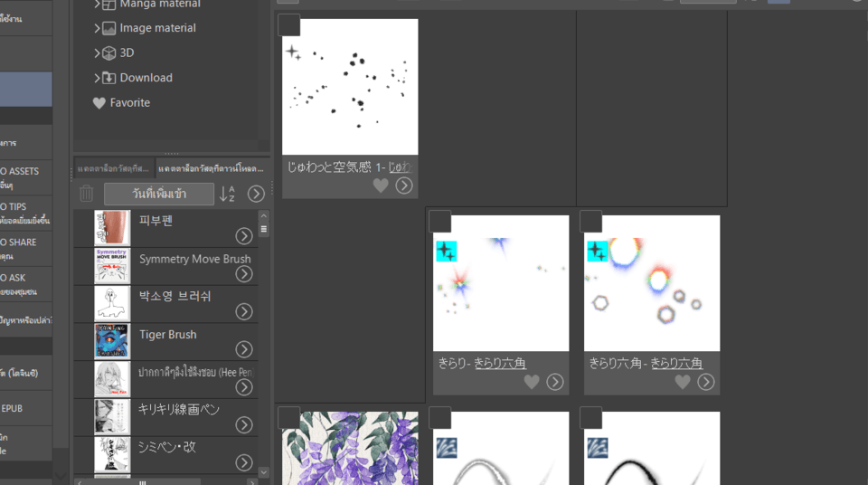Switch to the downloaded material catalog tab
Image resolution: width=868 pixels, height=485 pixels.
tap(212, 168)
